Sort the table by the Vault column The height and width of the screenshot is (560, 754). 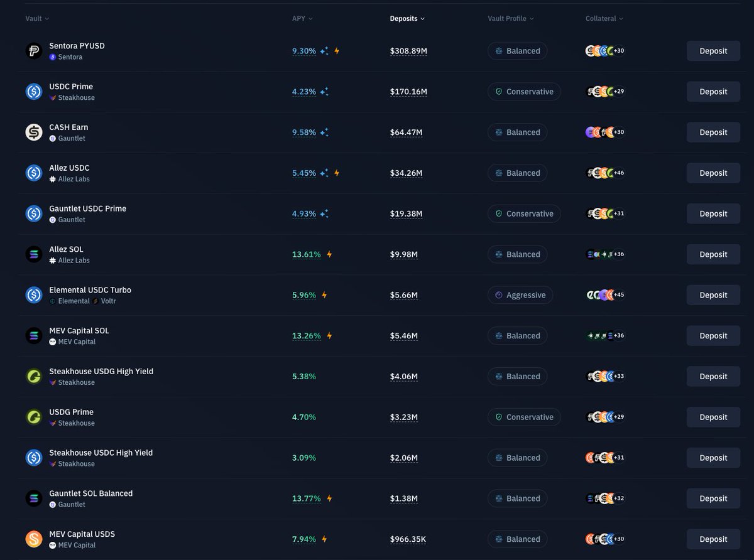point(37,19)
